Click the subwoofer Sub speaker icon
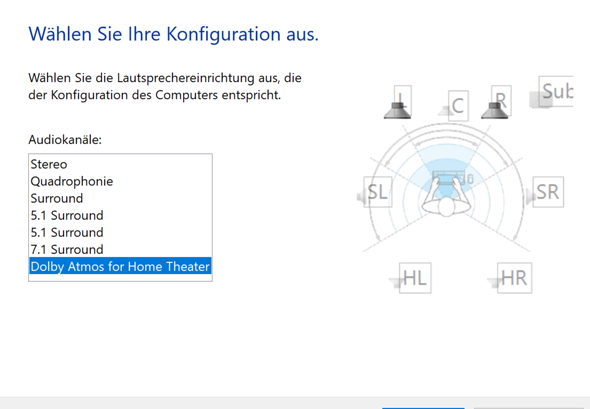 pos(551,92)
